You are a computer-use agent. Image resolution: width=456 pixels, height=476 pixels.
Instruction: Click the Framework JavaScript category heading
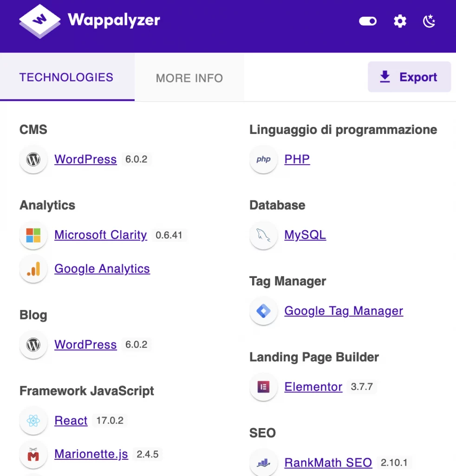click(87, 391)
